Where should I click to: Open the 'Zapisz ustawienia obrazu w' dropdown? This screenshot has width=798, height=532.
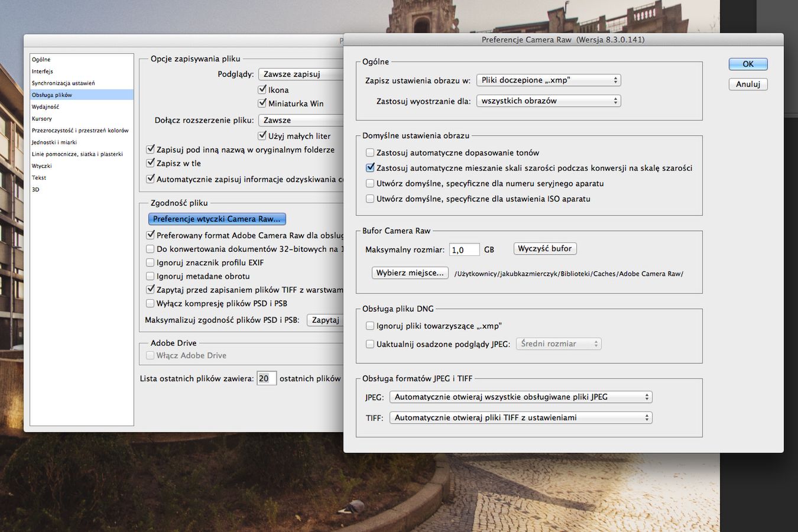(548, 80)
